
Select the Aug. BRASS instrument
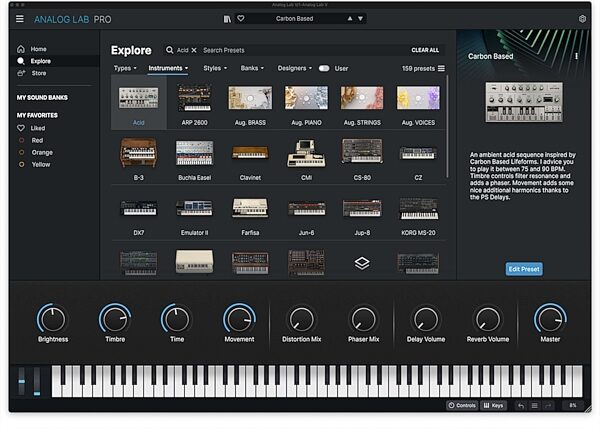[x=250, y=104]
